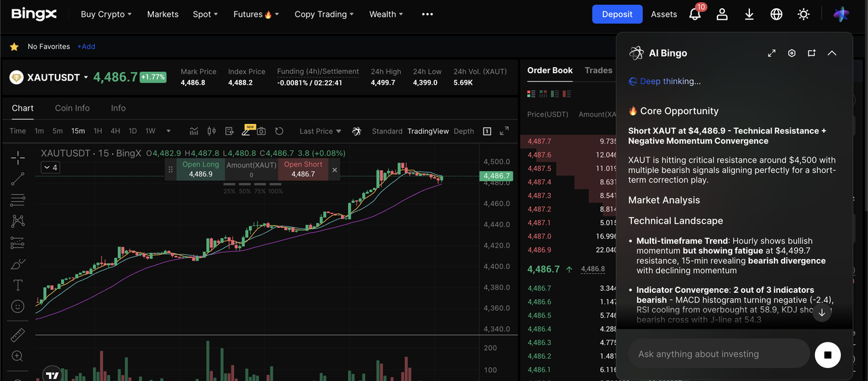The height and width of the screenshot is (381, 868).
Task: Switch chart to Standard view
Action: [x=387, y=131]
